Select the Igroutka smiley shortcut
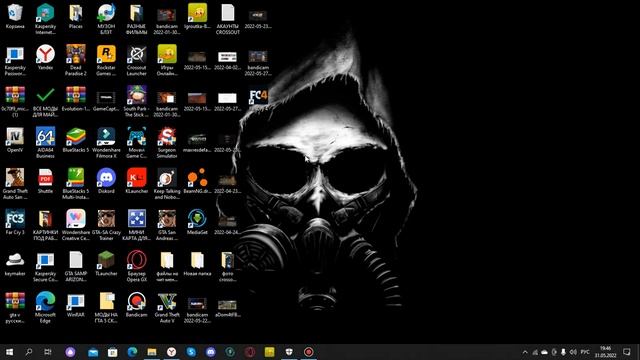 pos(197,17)
